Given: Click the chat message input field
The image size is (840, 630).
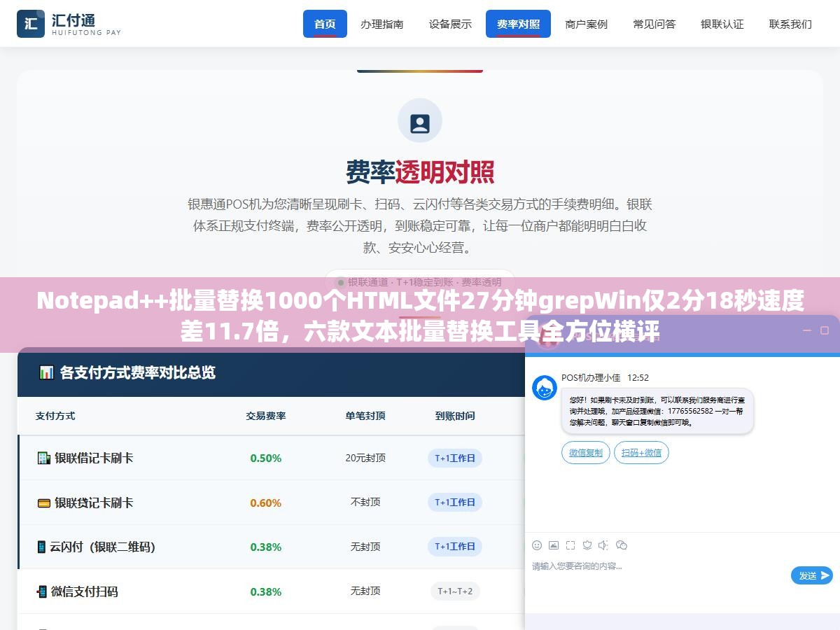Looking at the screenshot, I should (658, 566).
